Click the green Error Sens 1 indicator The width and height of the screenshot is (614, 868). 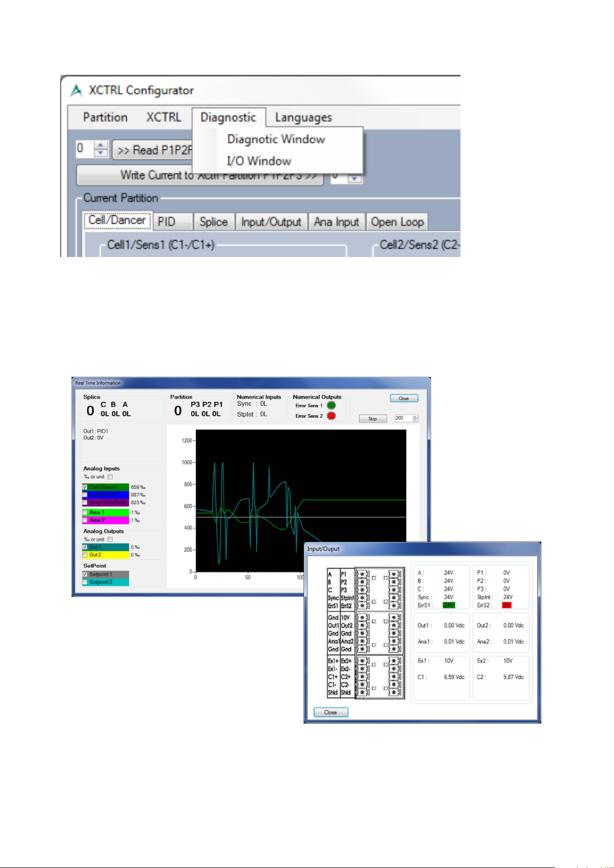(331, 405)
